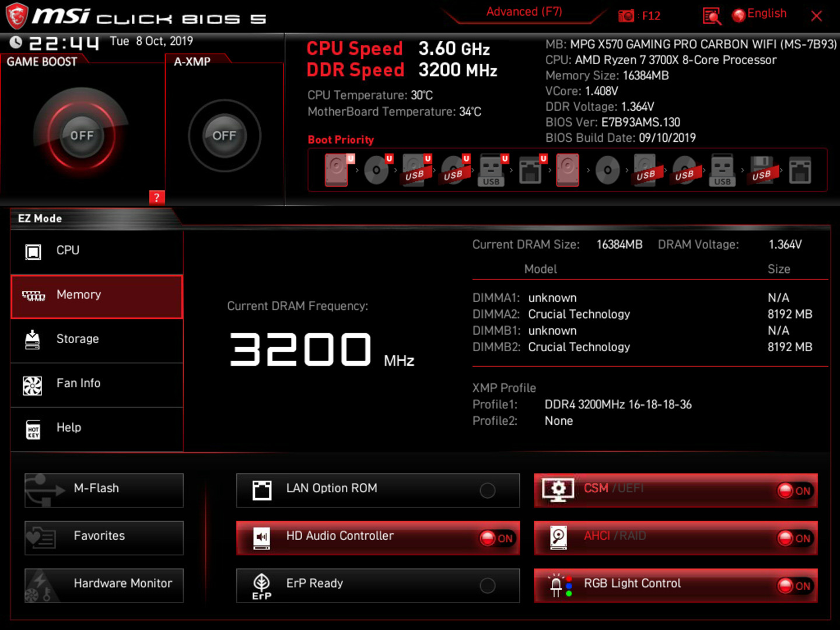Click the red question mark help badge
This screenshot has width=840, height=630.
coord(157,197)
